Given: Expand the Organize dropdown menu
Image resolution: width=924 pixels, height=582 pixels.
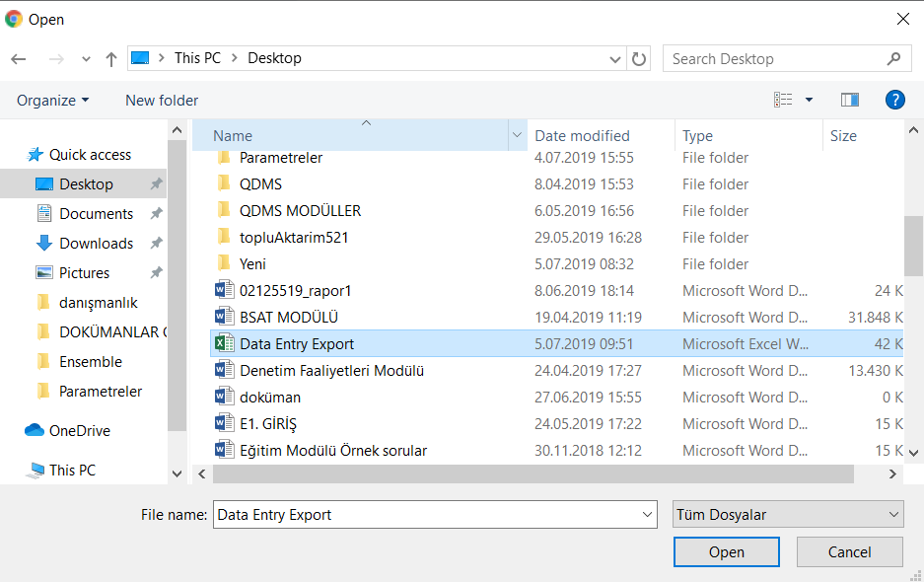Looking at the screenshot, I should click(x=53, y=101).
